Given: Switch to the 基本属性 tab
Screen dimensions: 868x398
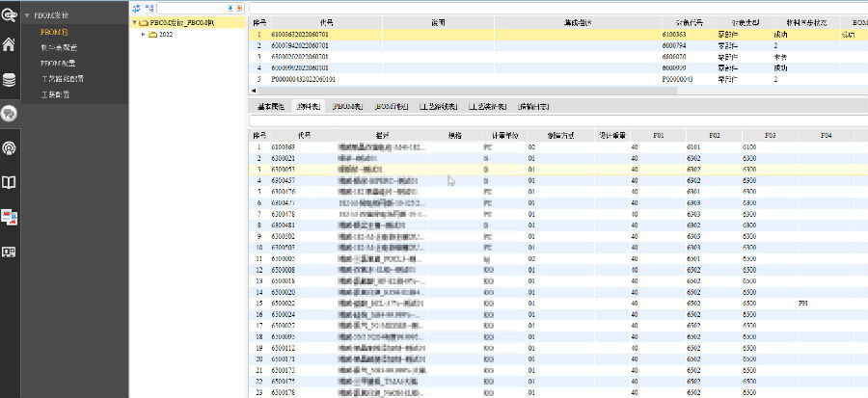Looking at the screenshot, I should click(x=269, y=106).
